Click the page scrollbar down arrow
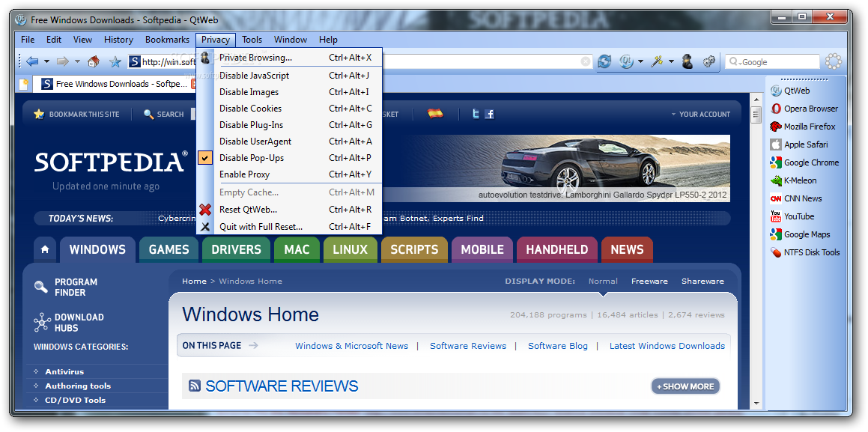 (756, 404)
